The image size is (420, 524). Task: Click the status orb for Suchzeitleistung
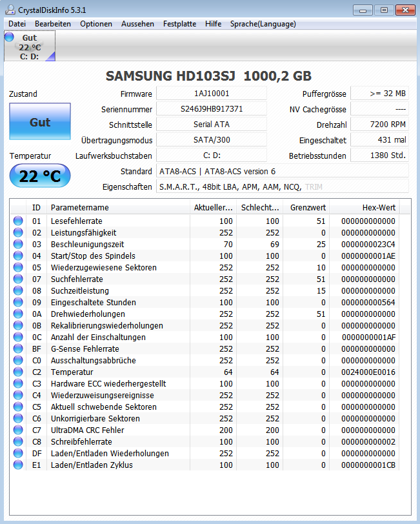click(18, 291)
